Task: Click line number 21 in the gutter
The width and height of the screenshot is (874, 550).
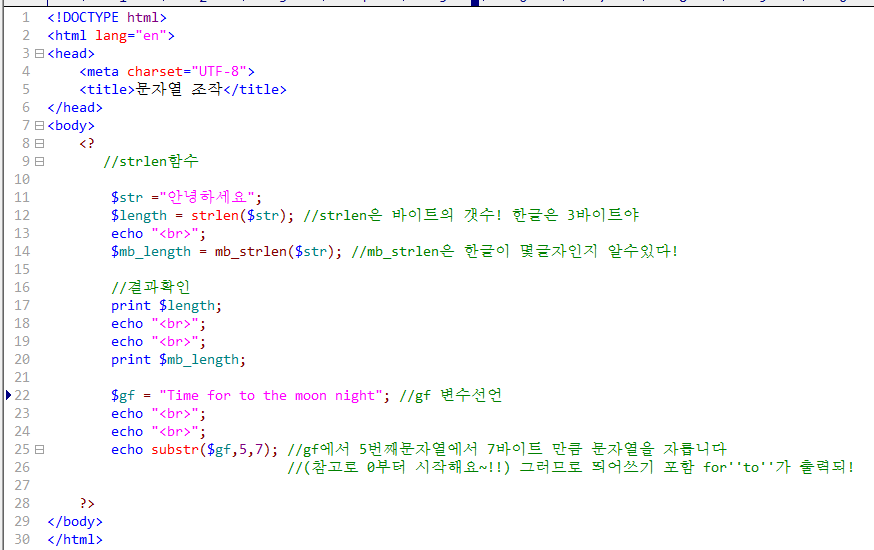Action: point(22,377)
